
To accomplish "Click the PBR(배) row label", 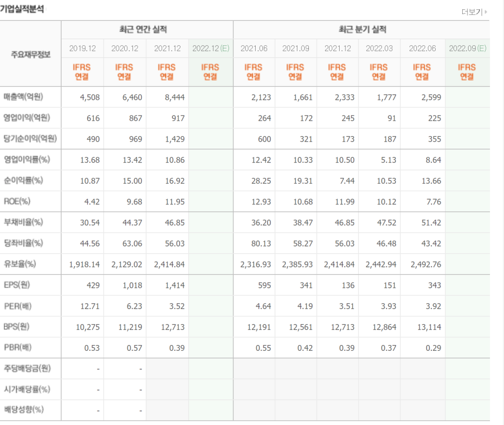I will pos(17,348).
